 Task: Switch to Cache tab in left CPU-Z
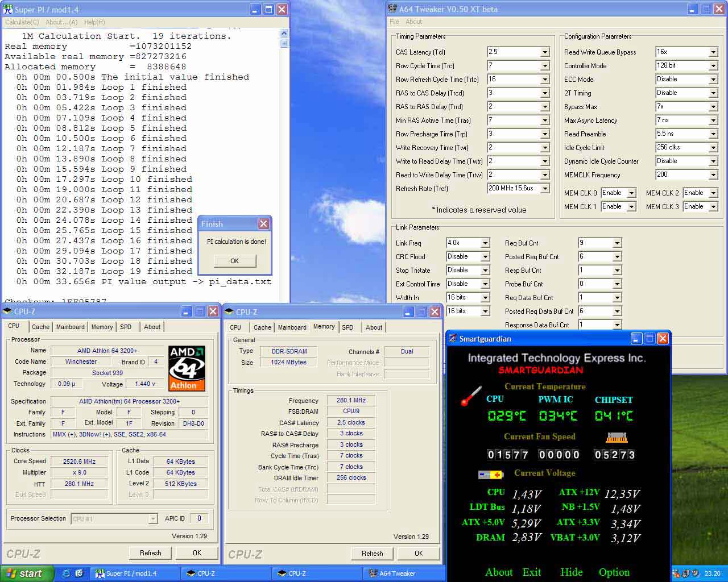pyautogui.click(x=40, y=327)
